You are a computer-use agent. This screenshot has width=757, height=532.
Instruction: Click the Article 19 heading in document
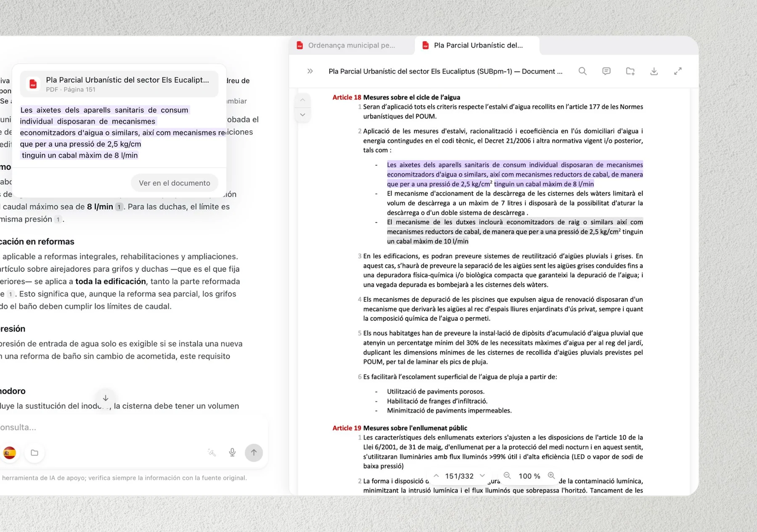(x=400, y=428)
